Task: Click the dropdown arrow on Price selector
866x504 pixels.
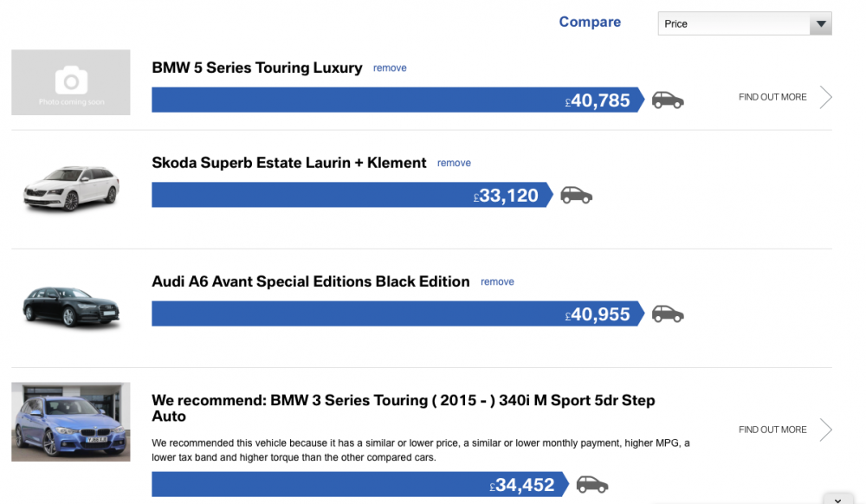Action: click(x=821, y=23)
